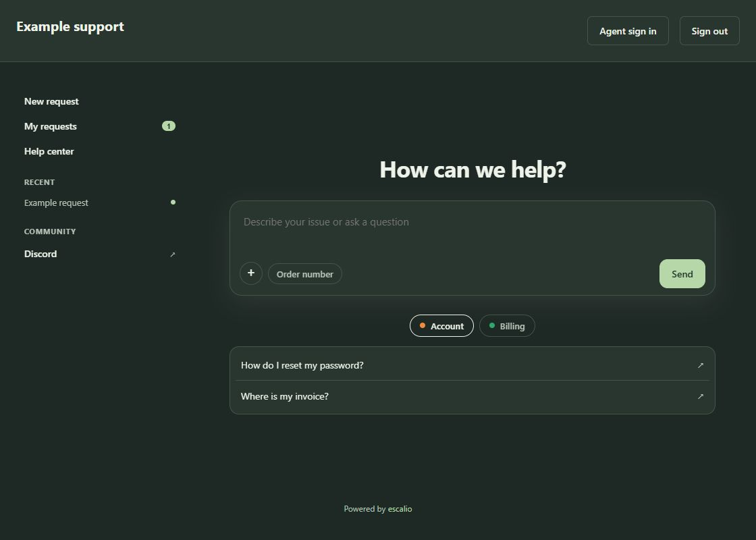Viewport: 756px width, 540px height.
Task: Open How do I reset my password?
Action: 472,365
